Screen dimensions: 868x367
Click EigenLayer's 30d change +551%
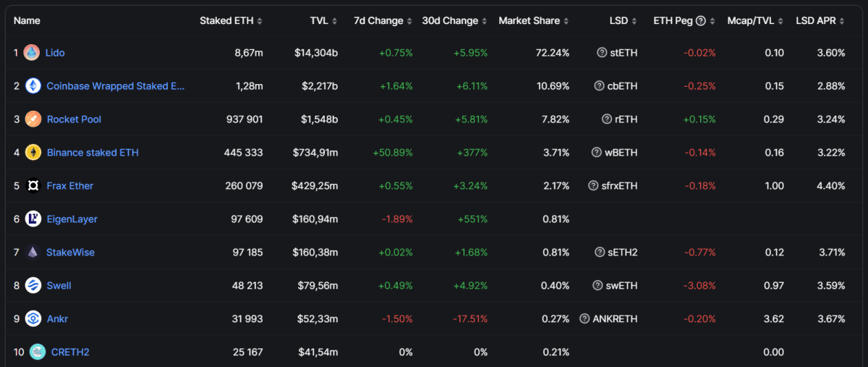click(472, 219)
